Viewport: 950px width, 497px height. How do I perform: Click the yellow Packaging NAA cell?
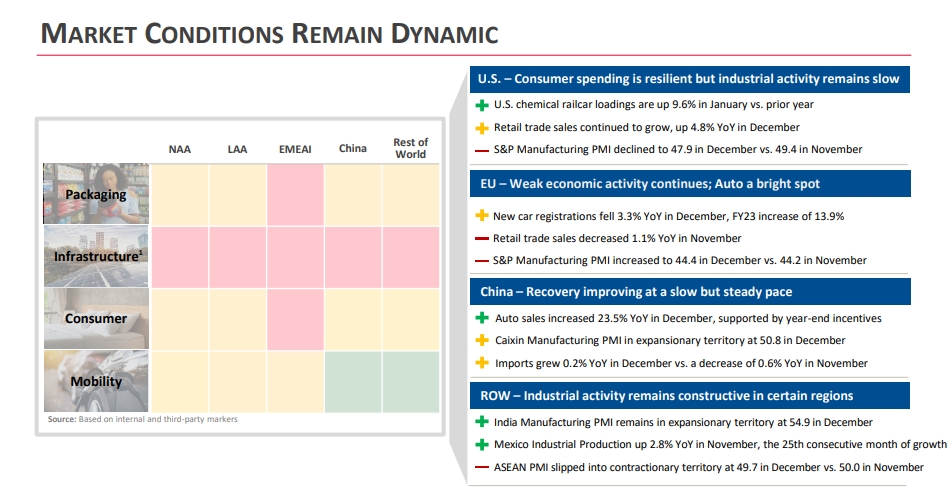[x=179, y=195]
